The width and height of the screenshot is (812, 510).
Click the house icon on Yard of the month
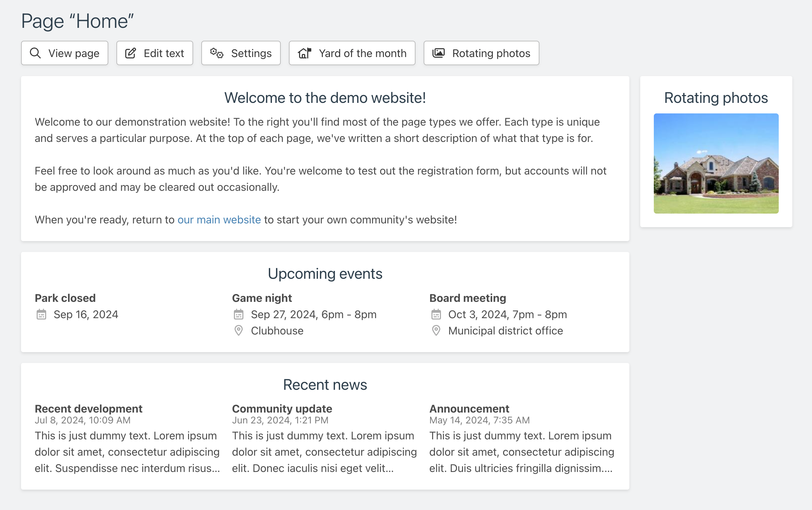click(x=304, y=53)
